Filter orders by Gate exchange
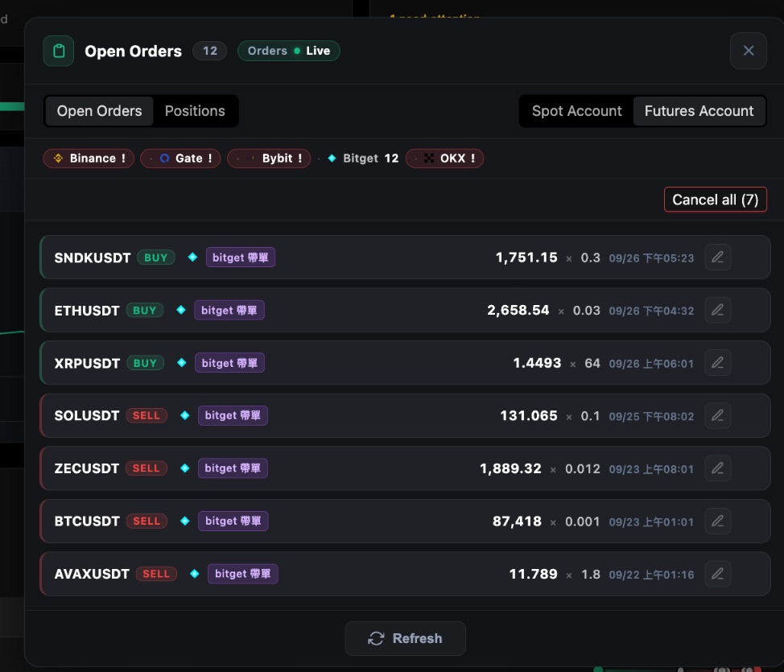 tap(180, 159)
